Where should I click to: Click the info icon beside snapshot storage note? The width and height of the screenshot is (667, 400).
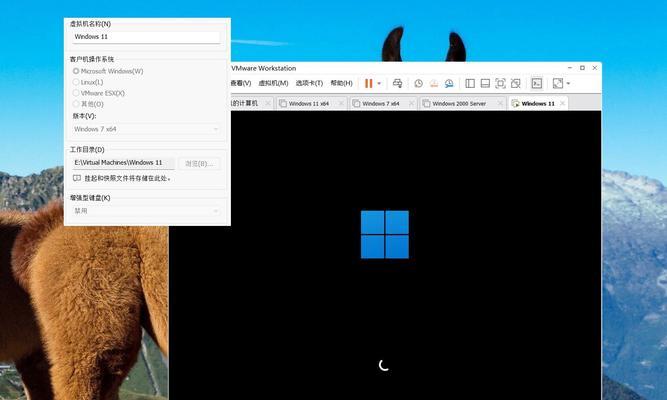[77, 178]
